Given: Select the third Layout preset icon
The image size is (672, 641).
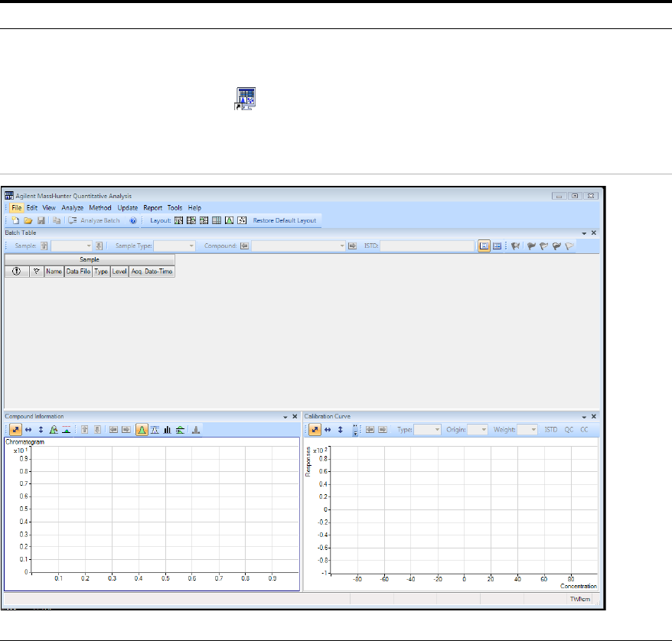Looking at the screenshot, I should tap(204, 220).
